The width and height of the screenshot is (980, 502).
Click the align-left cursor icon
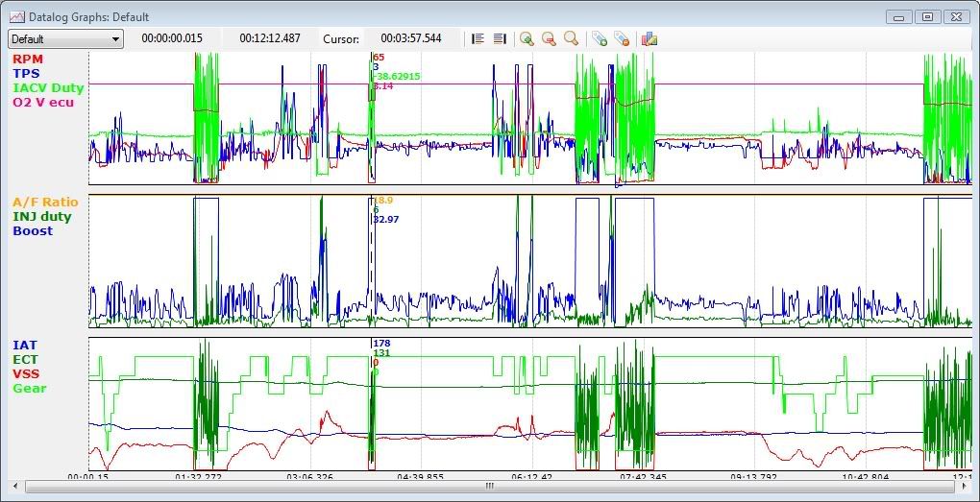(478, 38)
